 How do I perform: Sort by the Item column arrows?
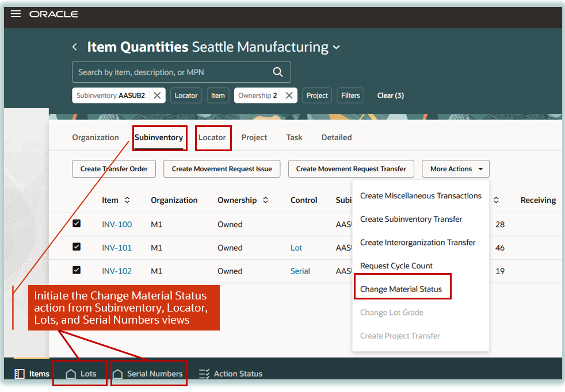click(x=127, y=200)
